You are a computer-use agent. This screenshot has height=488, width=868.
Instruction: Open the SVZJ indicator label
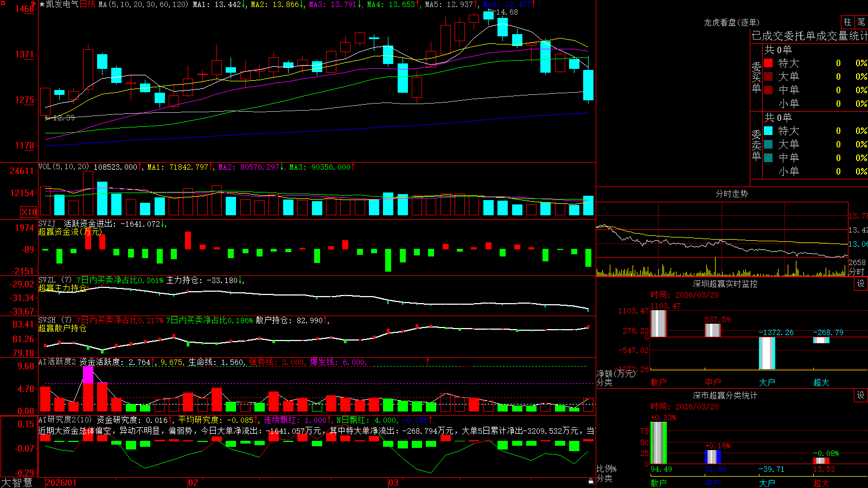point(47,223)
